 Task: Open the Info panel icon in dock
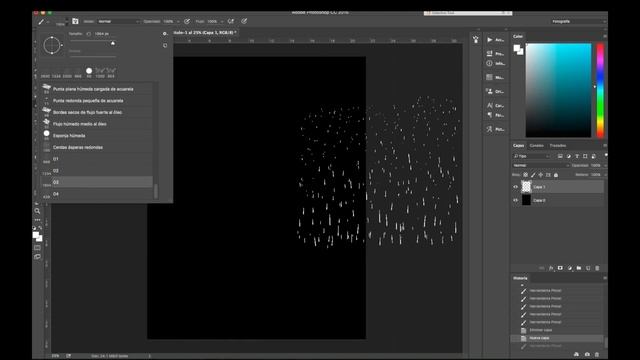coord(489,63)
